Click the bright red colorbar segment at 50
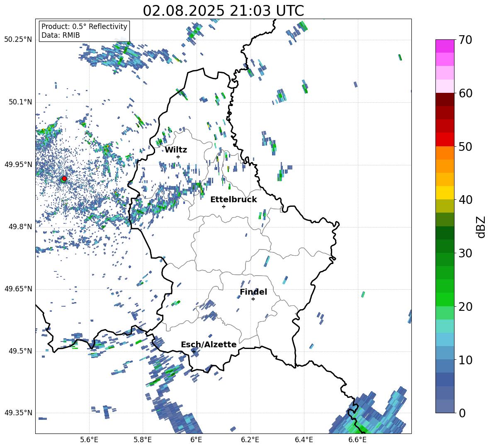The height and width of the screenshot is (448, 491). click(x=445, y=140)
